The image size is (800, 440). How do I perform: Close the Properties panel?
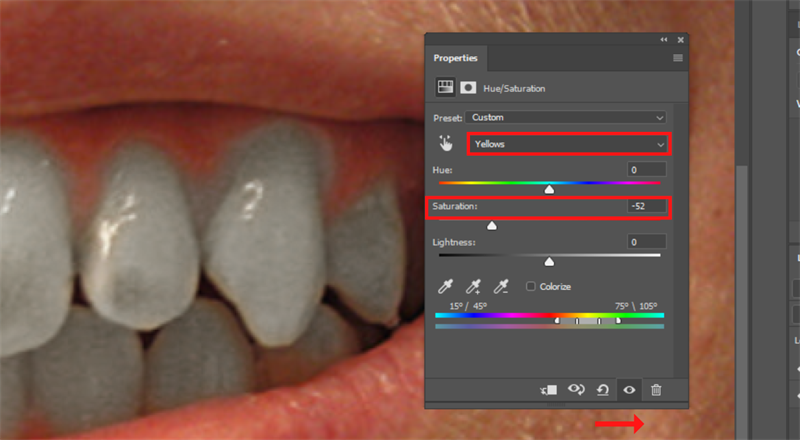(681, 40)
